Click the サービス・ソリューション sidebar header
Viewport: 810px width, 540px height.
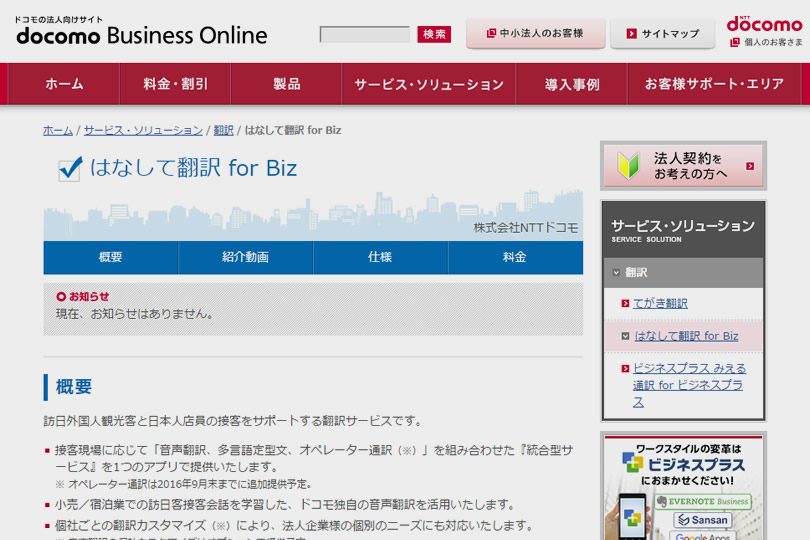coord(683,230)
